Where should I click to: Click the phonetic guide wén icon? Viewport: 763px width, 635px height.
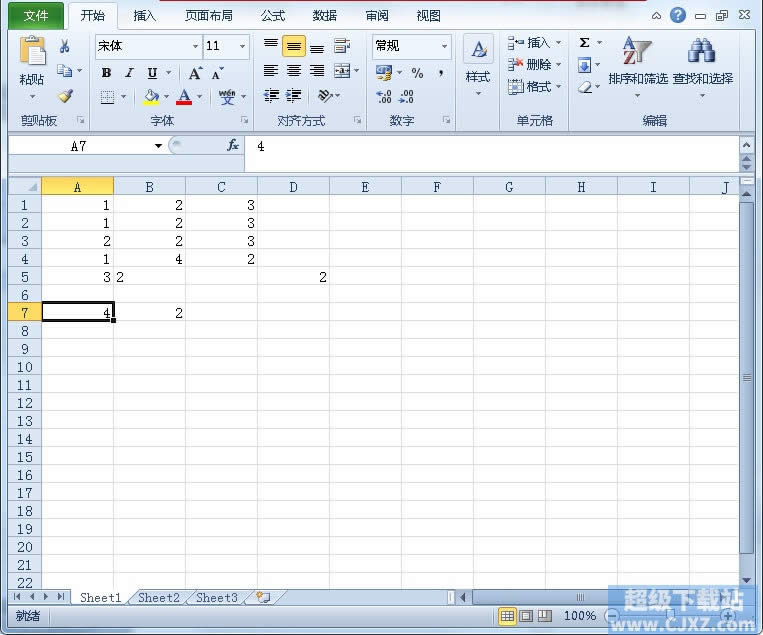coord(227,96)
